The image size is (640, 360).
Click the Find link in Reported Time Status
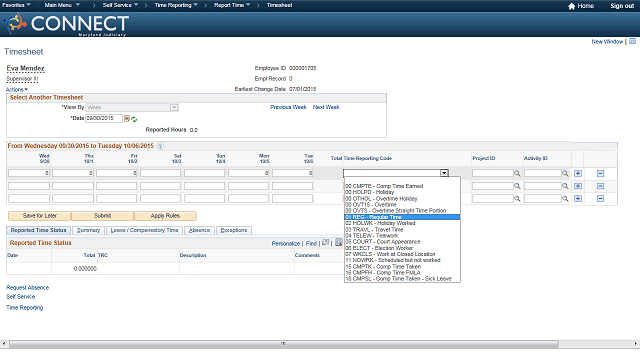click(311, 244)
